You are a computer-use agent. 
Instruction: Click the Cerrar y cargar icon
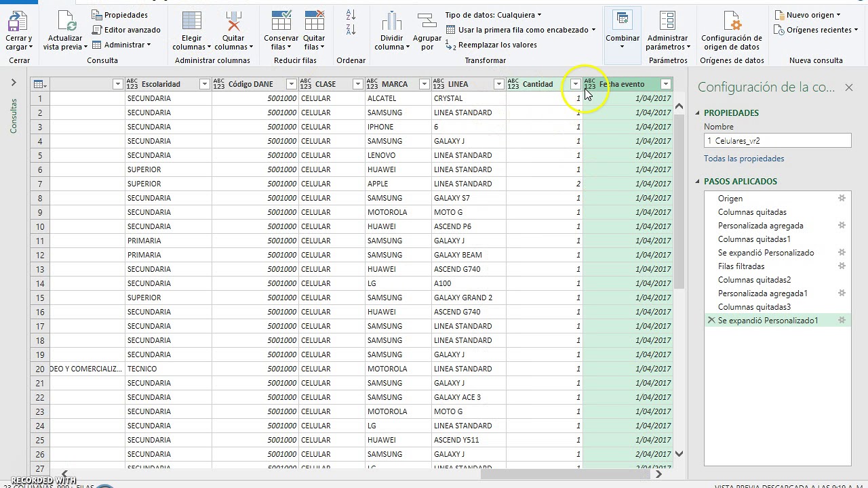tap(18, 21)
